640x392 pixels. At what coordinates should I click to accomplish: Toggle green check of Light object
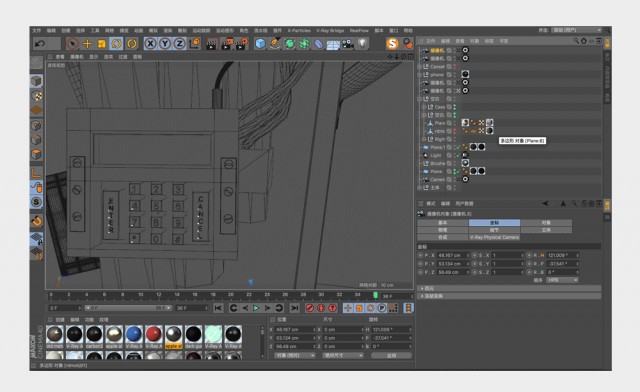[458, 155]
